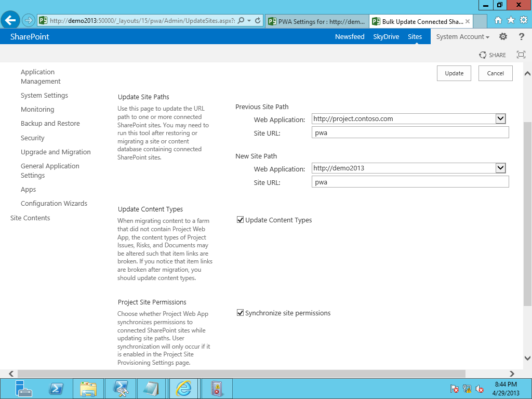Open General Application Settings link
The width and height of the screenshot is (532, 399).
50,170
